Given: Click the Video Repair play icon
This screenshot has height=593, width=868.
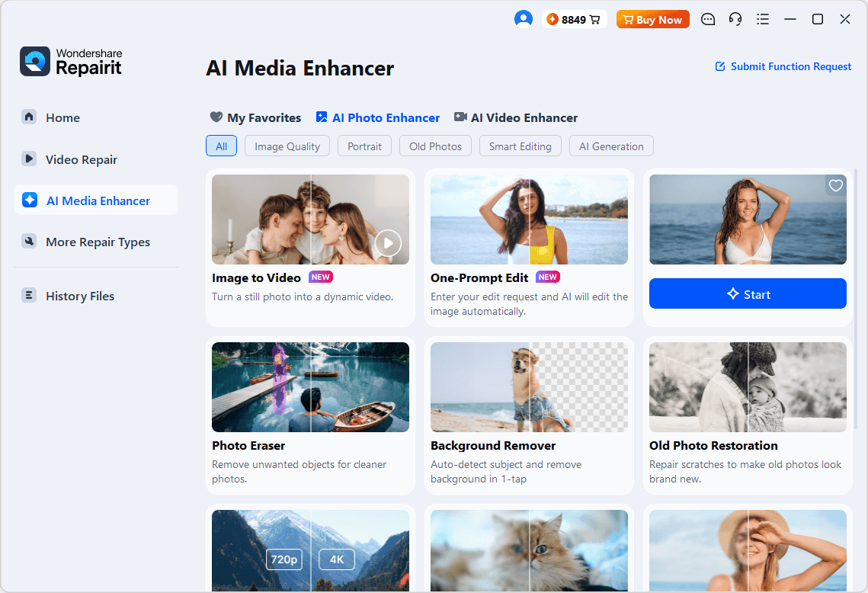Looking at the screenshot, I should coord(29,159).
